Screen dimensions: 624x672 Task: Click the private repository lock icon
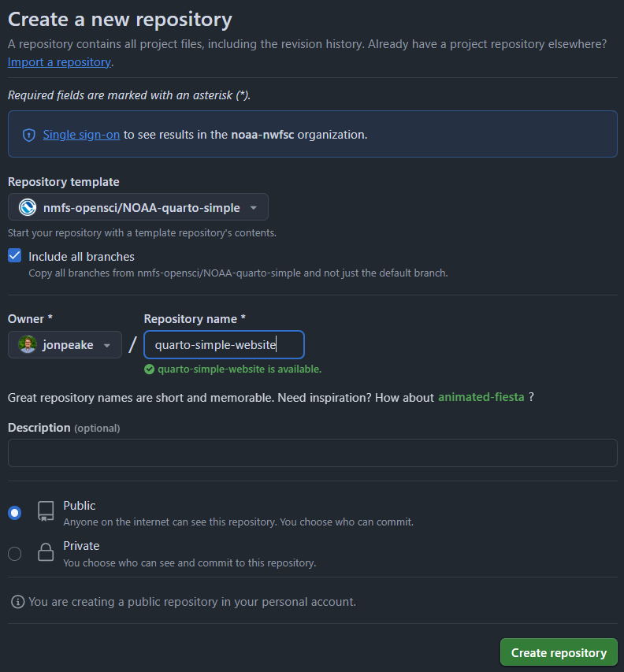pos(46,552)
